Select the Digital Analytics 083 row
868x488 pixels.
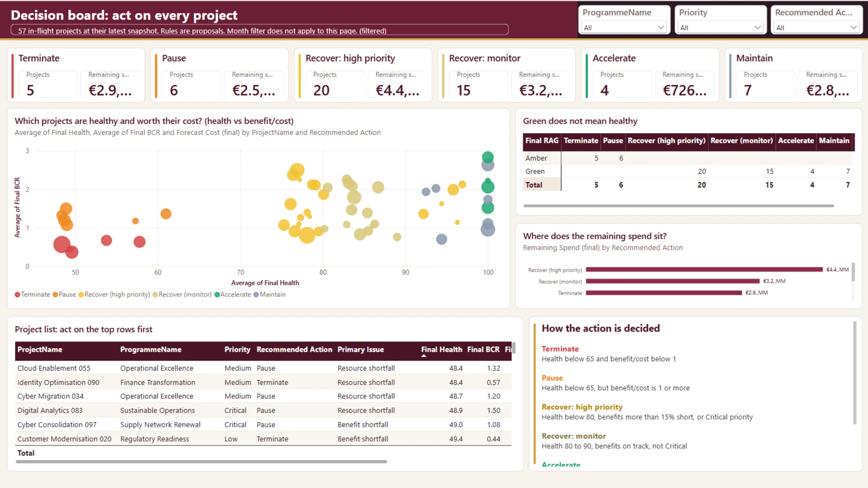pyautogui.click(x=263, y=410)
